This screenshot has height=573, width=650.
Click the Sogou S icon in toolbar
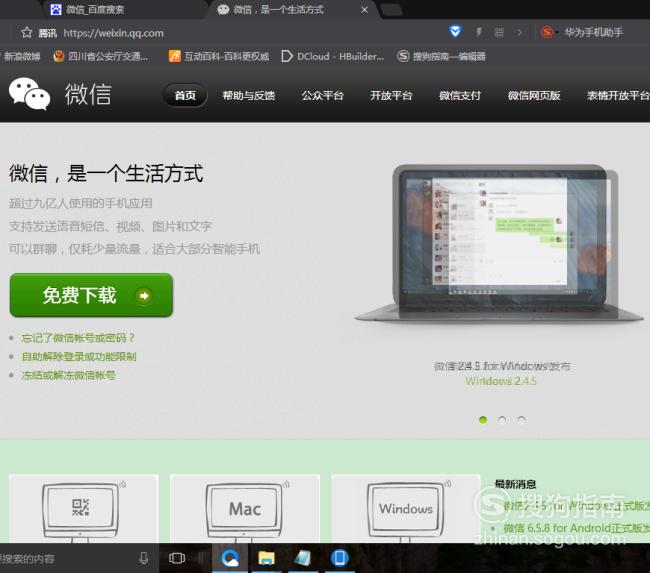[547, 32]
